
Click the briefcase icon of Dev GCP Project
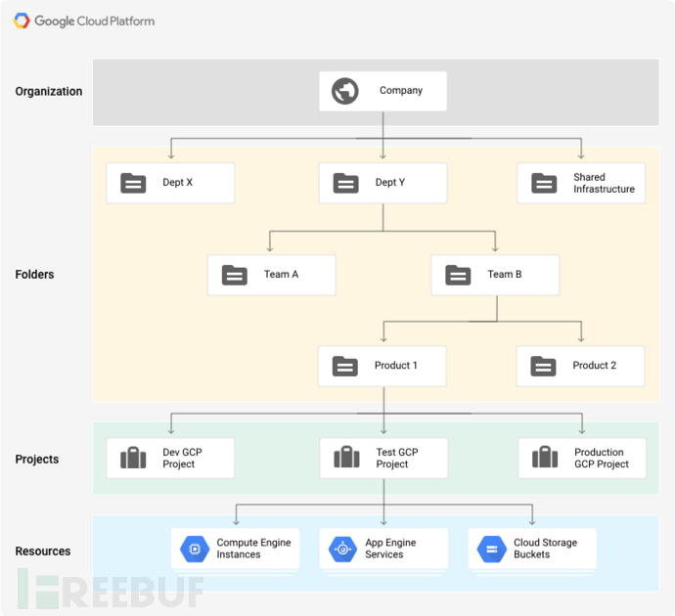[x=133, y=458]
